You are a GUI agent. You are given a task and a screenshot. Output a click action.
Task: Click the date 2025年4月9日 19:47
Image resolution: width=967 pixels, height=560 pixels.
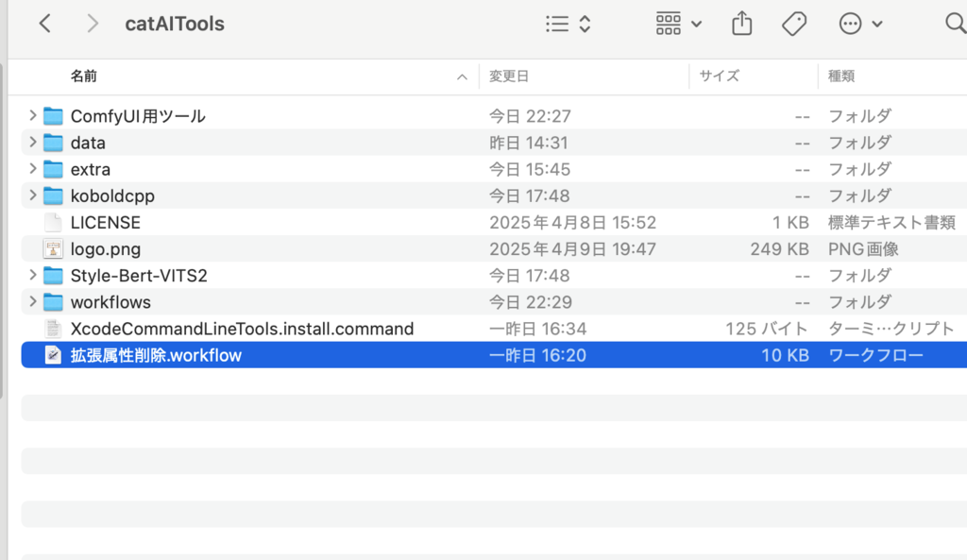point(572,248)
